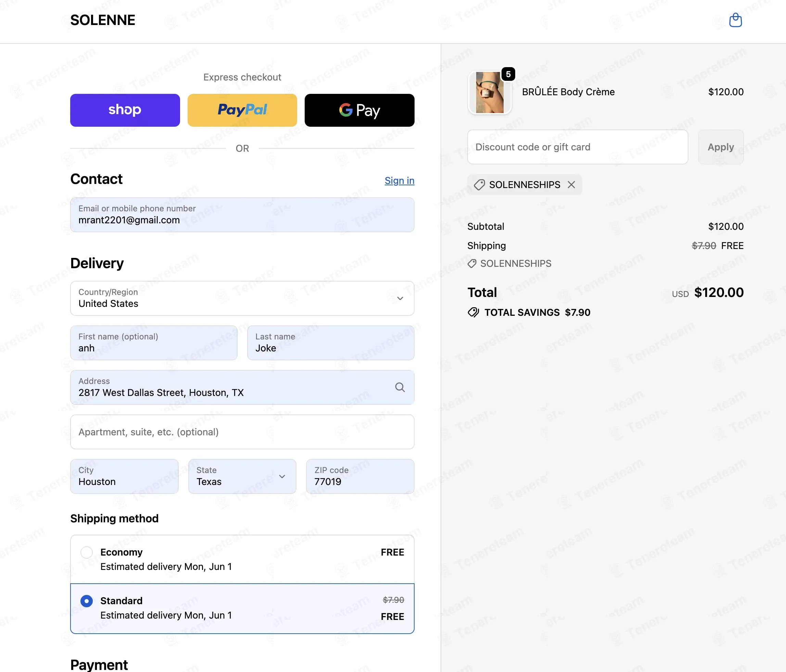This screenshot has width=786, height=672.
Task: Select Standard shipping radio button
Action: 87,601
